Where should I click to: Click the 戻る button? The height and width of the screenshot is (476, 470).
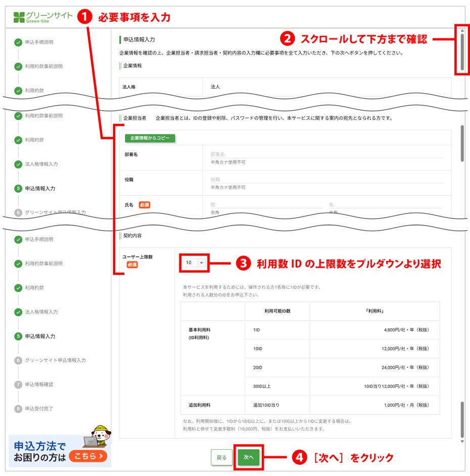tap(221, 457)
